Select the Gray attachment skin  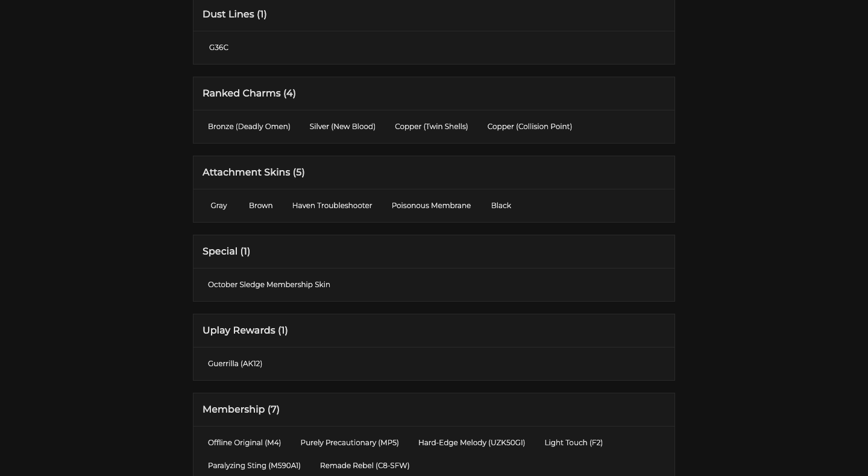point(219,206)
